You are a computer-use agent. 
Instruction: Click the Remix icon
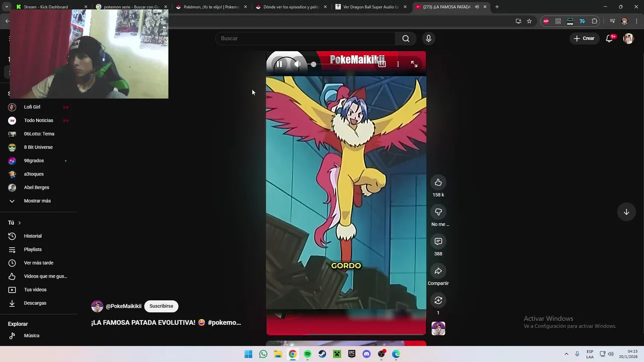438,300
